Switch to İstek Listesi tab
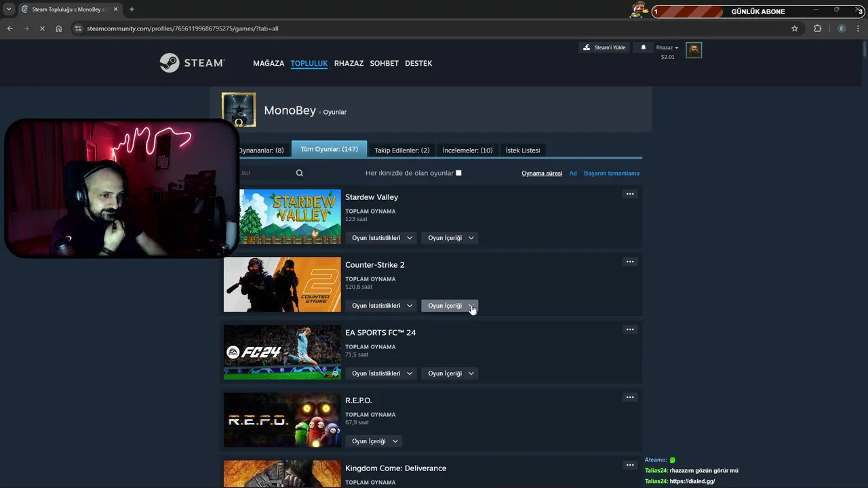Viewport: 868px width, 488px height. coord(523,150)
